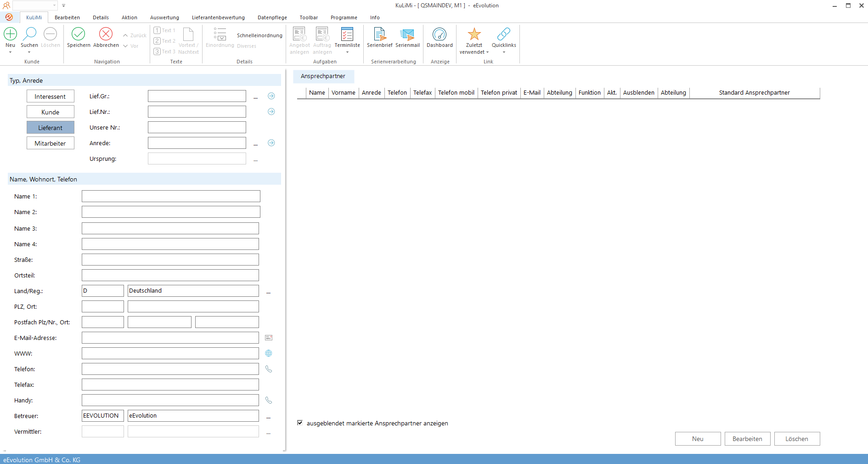
Task: Open the Einordnung icon
Action: click(220, 34)
